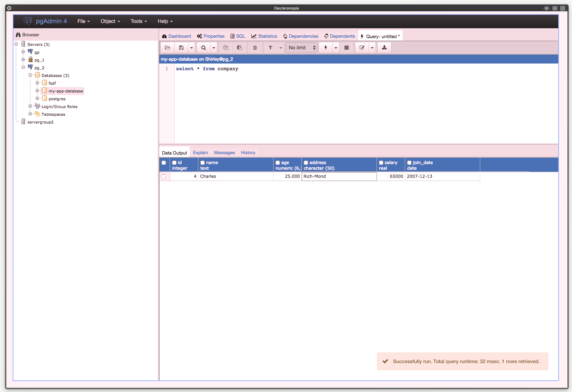Image resolution: width=572 pixels, height=392 pixels.
Task: Select Login/Group Roles in browser tree
Action: pos(59,107)
